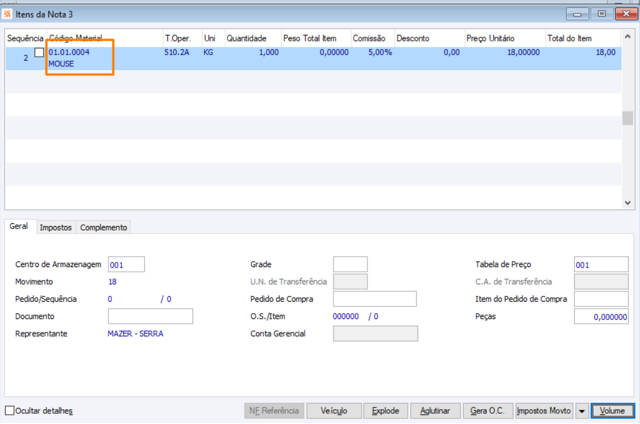
Task: Click the Conta Gerencial field
Action: [x=375, y=333]
